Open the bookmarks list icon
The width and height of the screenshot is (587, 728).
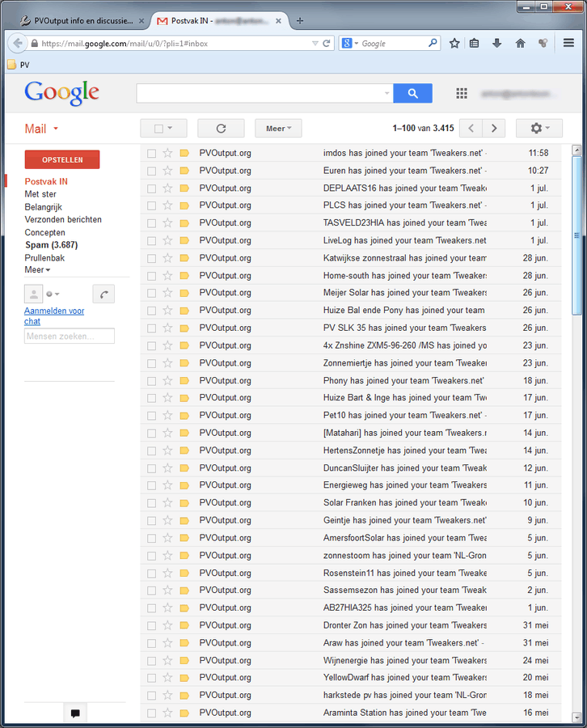[474, 43]
